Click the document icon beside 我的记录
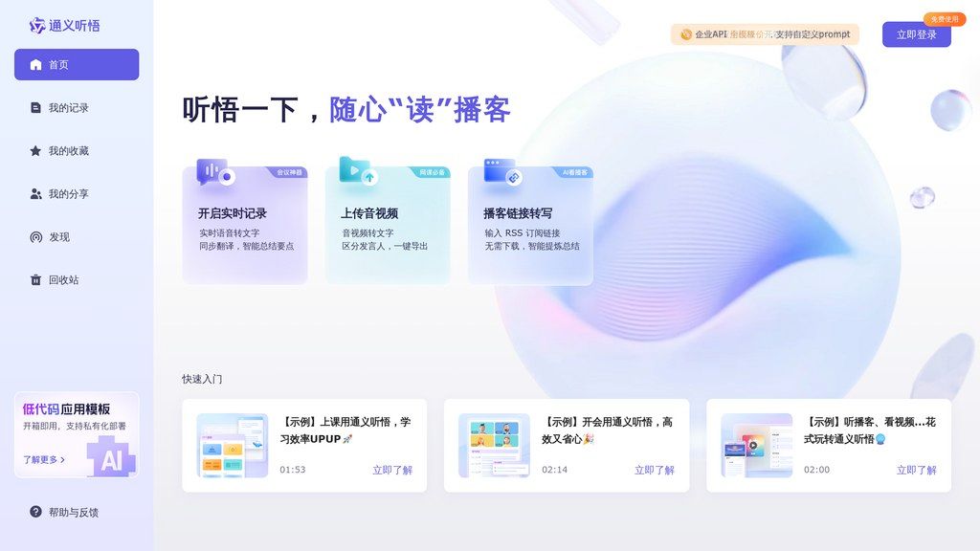Viewport: 980px width, 551px height. click(x=35, y=107)
